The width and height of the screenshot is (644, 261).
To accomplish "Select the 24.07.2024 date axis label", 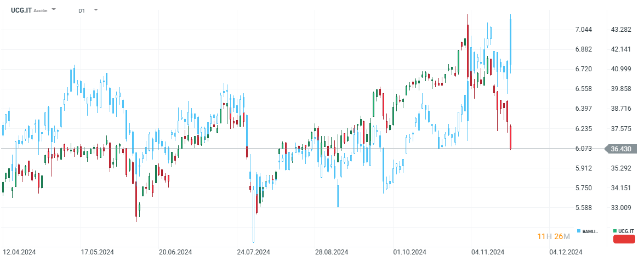I will pos(254,252).
